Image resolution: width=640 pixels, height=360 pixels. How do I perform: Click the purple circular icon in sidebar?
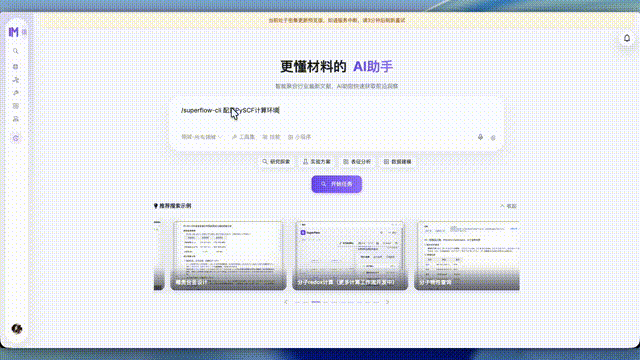(x=16, y=138)
